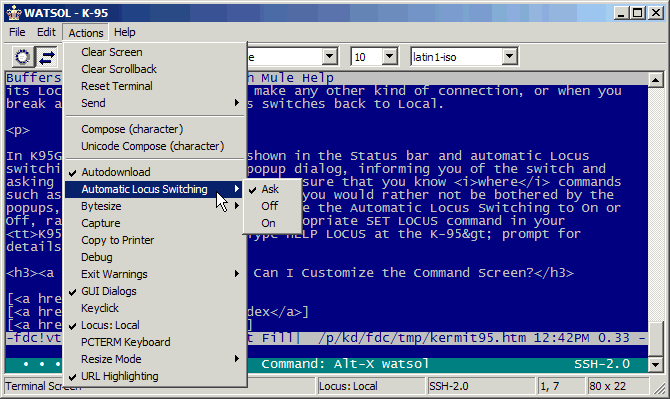
Task: Select Compose (character) entry
Action: (155, 129)
